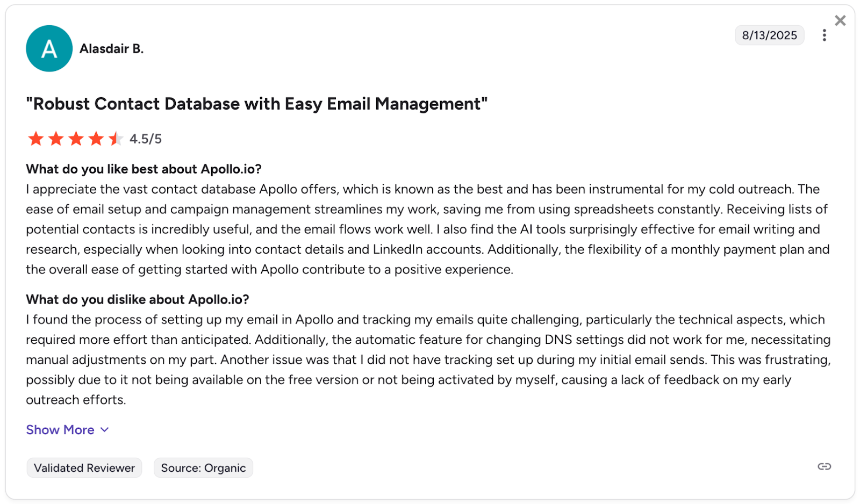Open reviewer Alasdair B.'s name
This screenshot has width=860, height=504.
pyautogui.click(x=111, y=49)
